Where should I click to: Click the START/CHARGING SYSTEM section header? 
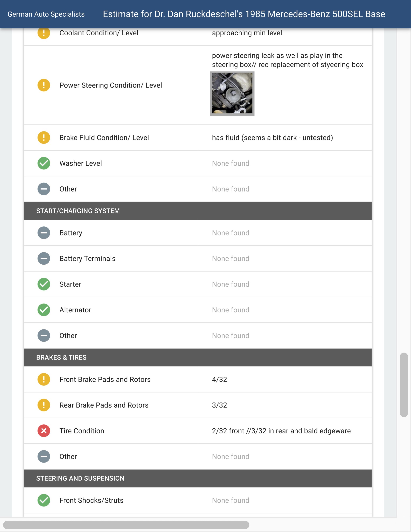pyautogui.click(x=78, y=211)
